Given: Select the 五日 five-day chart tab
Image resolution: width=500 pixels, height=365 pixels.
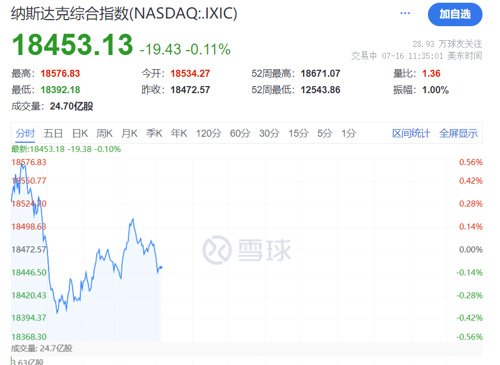Looking at the screenshot, I should tap(53, 133).
